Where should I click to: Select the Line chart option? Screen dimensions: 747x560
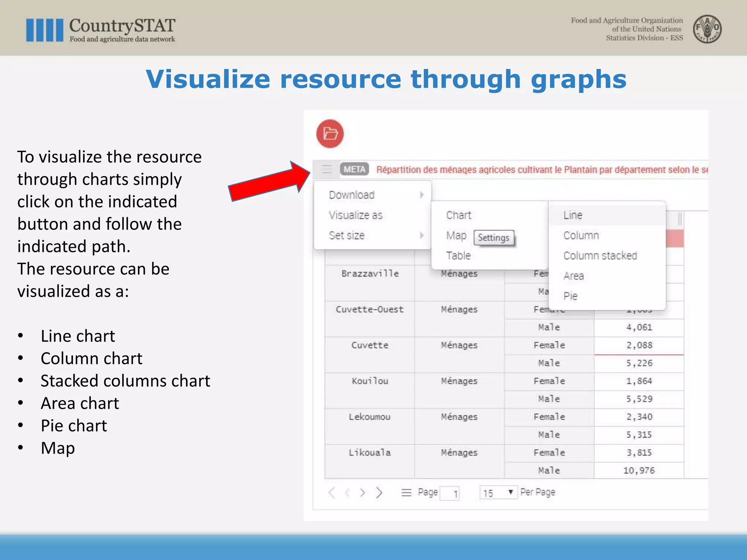573,215
